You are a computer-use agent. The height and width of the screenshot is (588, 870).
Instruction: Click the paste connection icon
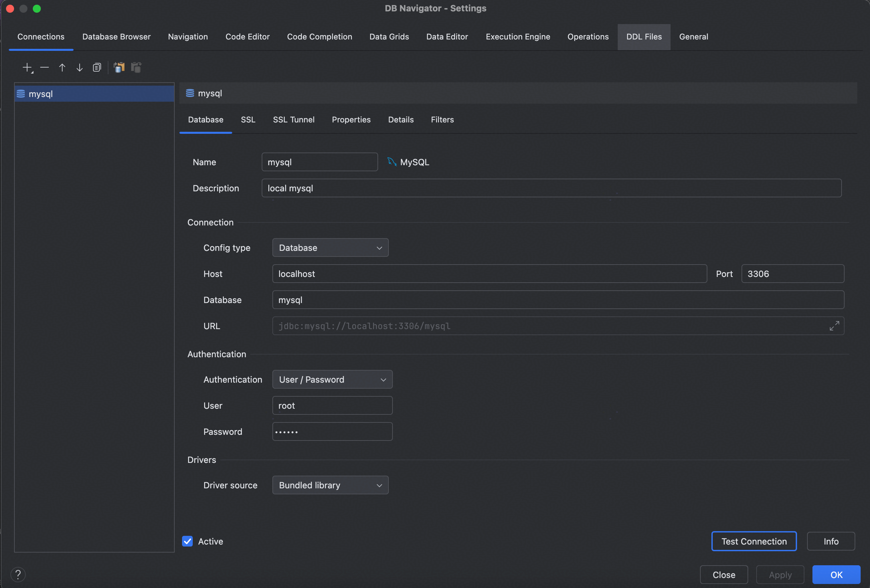tap(135, 66)
